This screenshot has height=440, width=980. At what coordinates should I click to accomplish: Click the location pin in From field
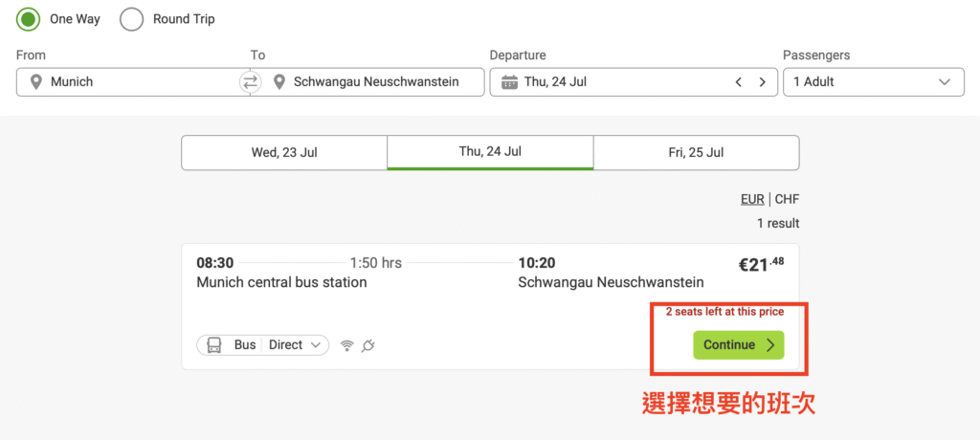[36, 82]
